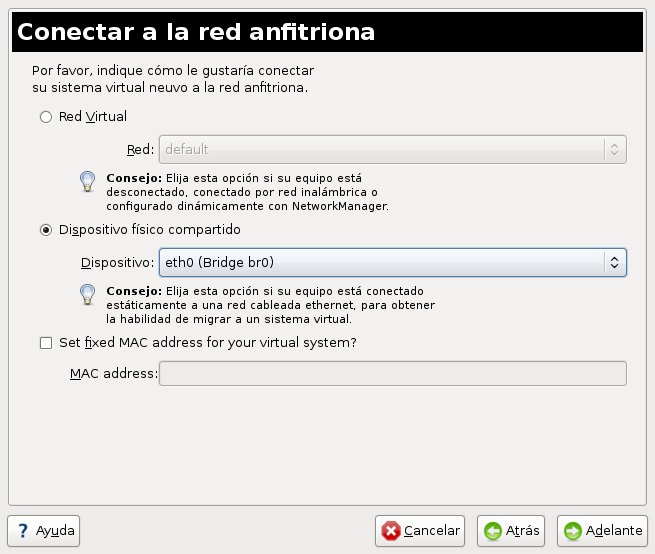The width and height of the screenshot is (655, 554).
Task: Select the Red Virtual radio button
Action: [46, 117]
